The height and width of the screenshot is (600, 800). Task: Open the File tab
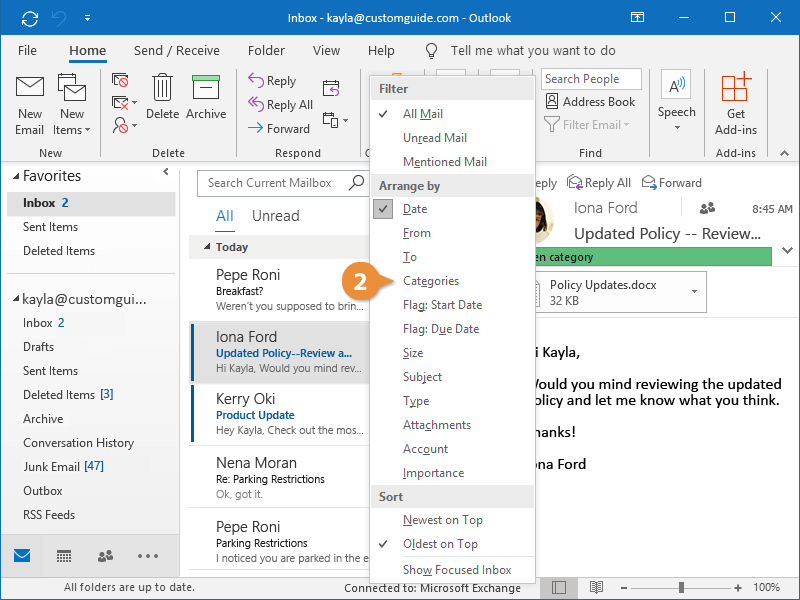[x=27, y=51]
